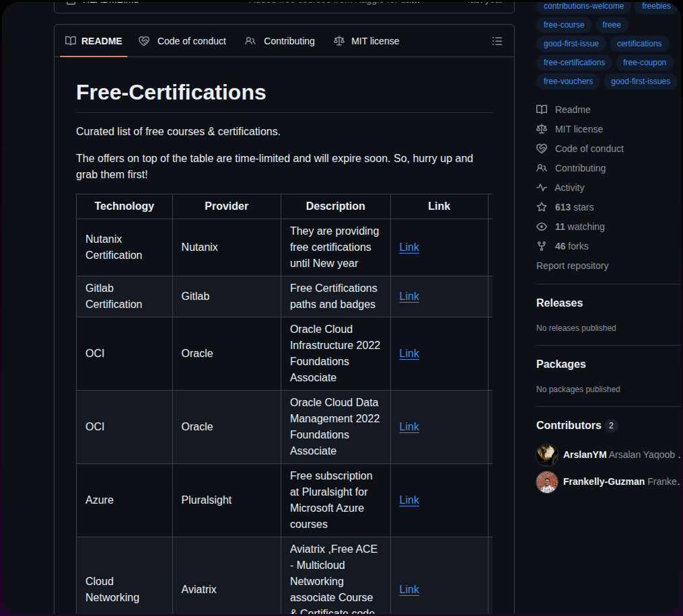Click the 'No releases published' text
This screenshot has width=683, height=616.
(576, 328)
